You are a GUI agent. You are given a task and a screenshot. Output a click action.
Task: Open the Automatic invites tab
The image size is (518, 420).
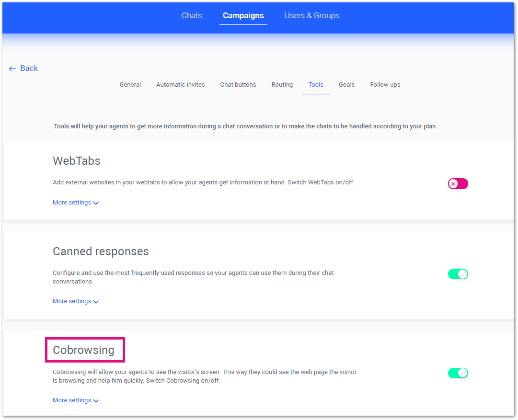tap(180, 85)
